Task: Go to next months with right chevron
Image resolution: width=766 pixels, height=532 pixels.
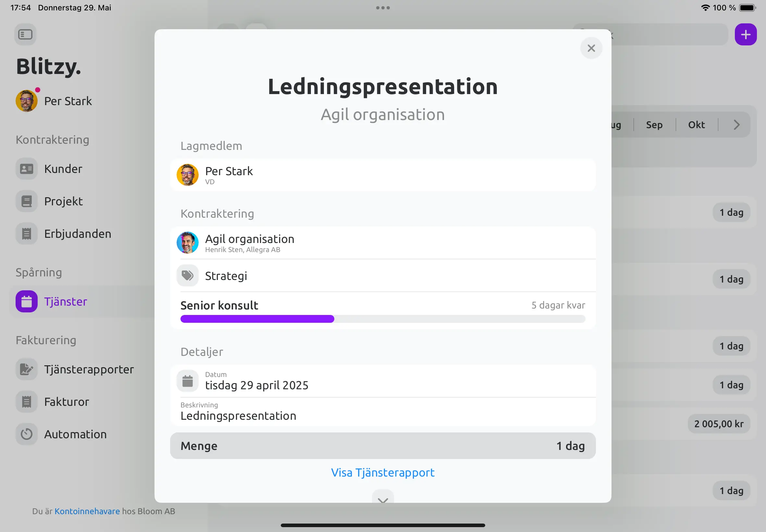Action: pos(736,125)
